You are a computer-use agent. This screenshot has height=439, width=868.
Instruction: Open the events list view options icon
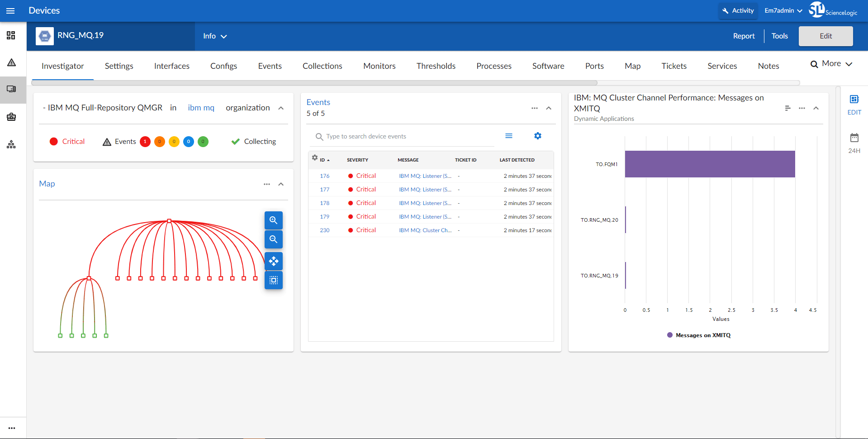pyautogui.click(x=509, y=135)
